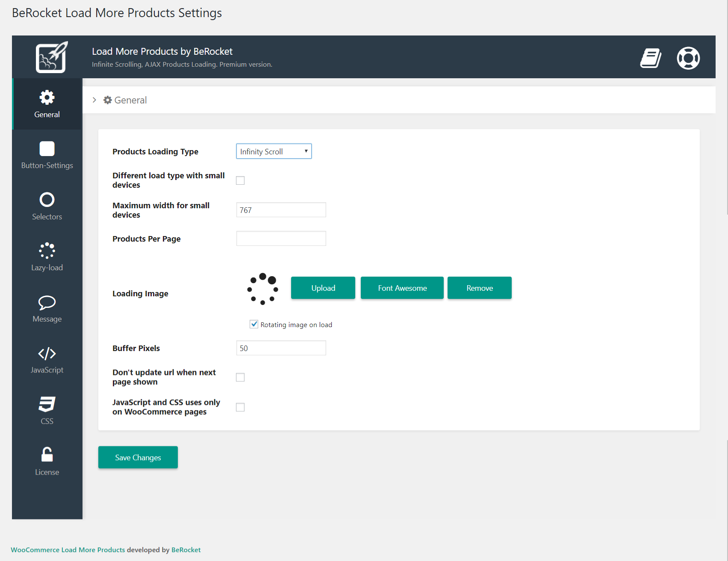Click the Font Awesome button
The width and height of the screenshot is (728, 561).
coord(402,288)
